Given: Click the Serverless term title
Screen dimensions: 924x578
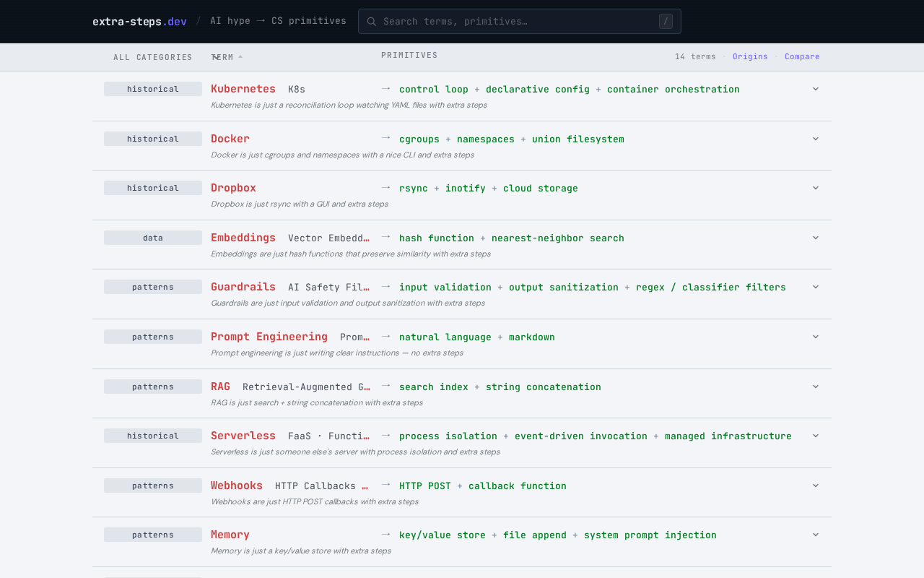Looking at the screenshot, I should 243,436.
